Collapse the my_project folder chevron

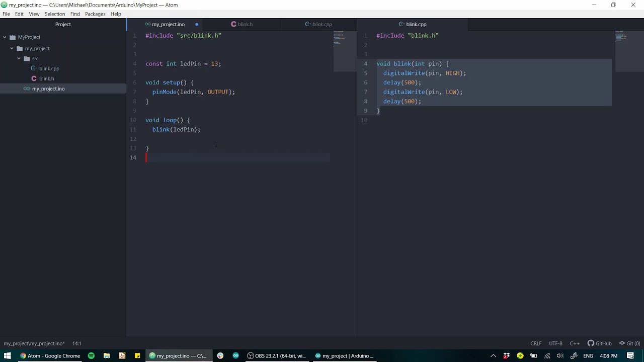[x=12, y=48]
